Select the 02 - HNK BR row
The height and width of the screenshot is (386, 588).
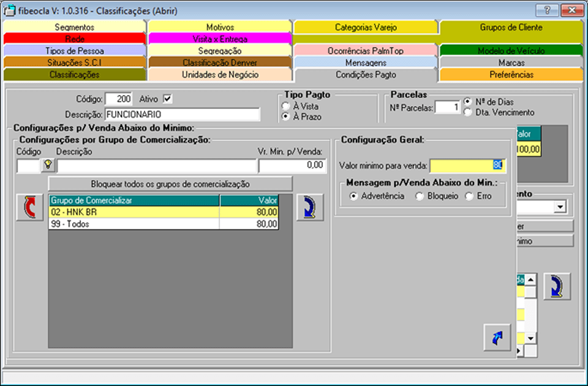[x=164, y=213]
